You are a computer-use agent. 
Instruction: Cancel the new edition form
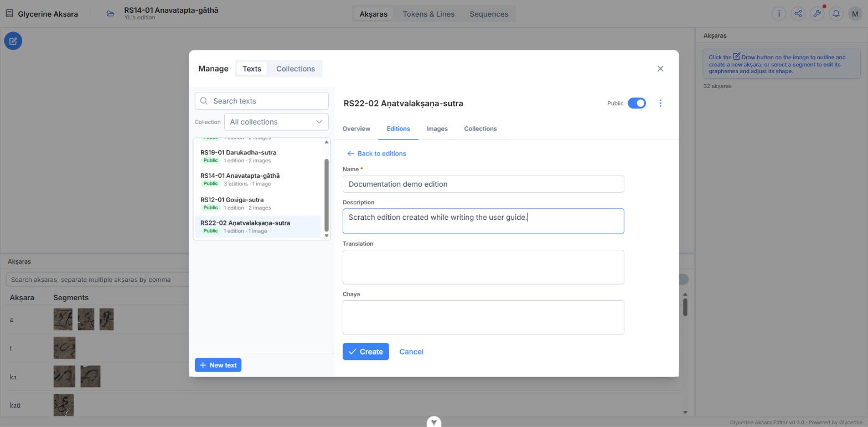tap(411, 352)
